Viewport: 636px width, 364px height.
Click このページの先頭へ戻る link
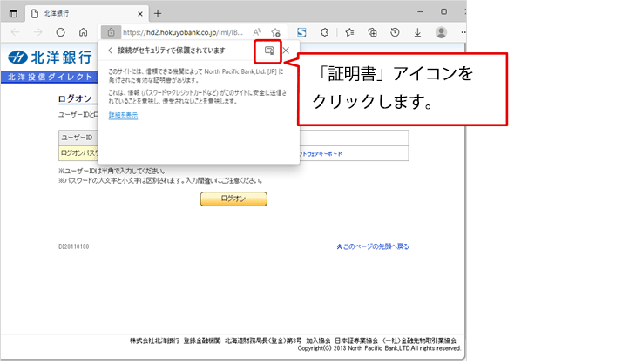372,246
